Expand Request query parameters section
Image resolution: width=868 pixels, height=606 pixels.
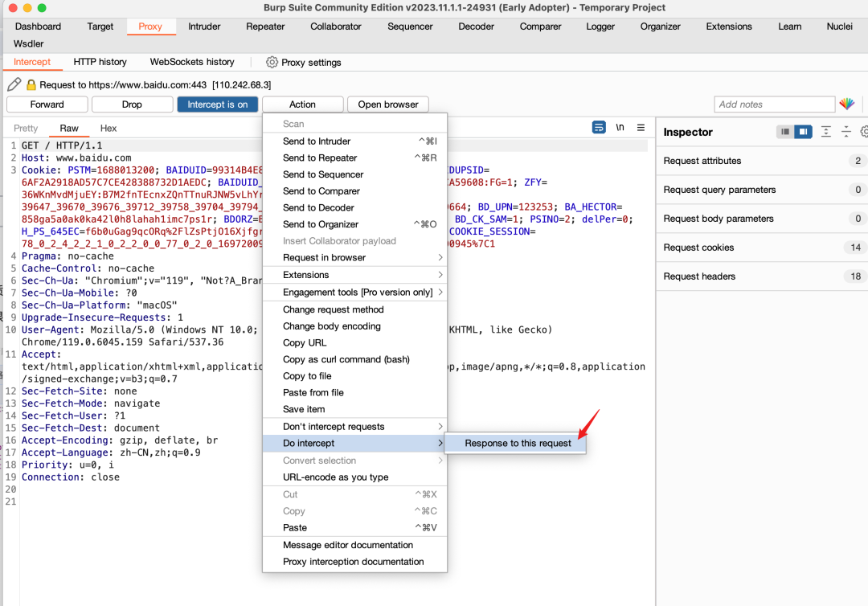pyautogui.click(x=762, y=189)
